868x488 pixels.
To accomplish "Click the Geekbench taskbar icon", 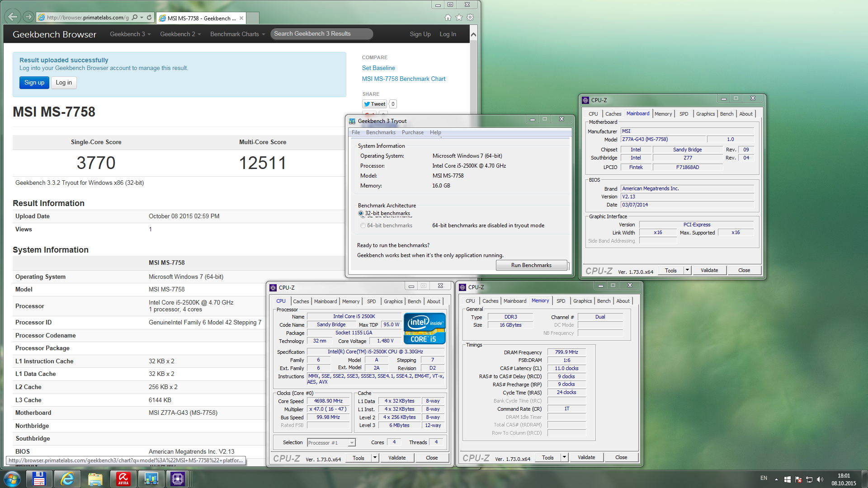I will click(x=151, y=479).
